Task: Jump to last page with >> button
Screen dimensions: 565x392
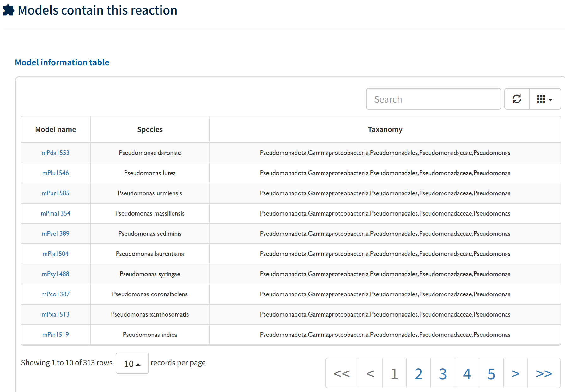Action: [544, 373]
